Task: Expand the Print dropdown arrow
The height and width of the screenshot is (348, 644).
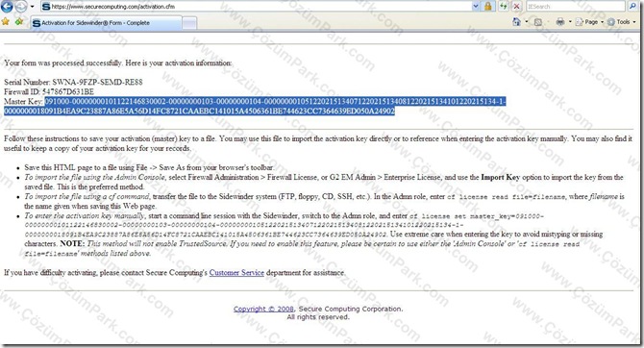Action: click(570, 22)
